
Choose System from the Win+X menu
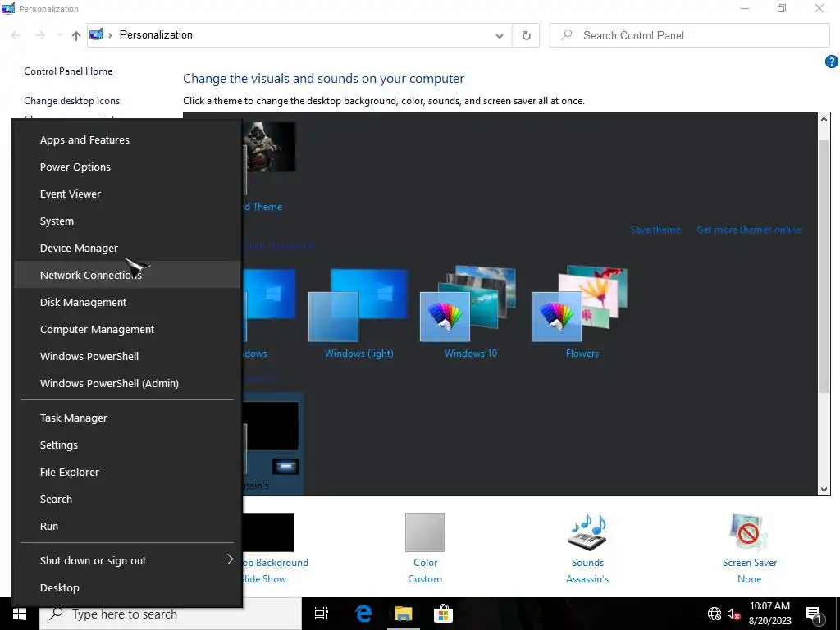[127, 221]
